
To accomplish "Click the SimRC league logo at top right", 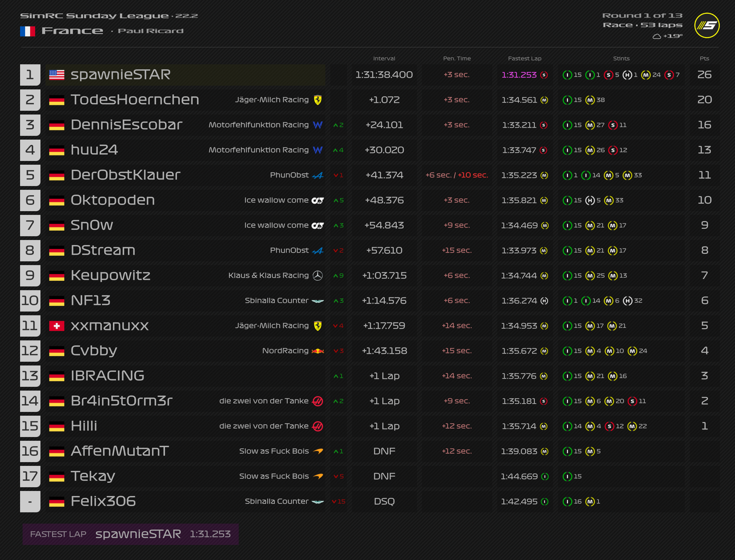I will click(707, 25).
